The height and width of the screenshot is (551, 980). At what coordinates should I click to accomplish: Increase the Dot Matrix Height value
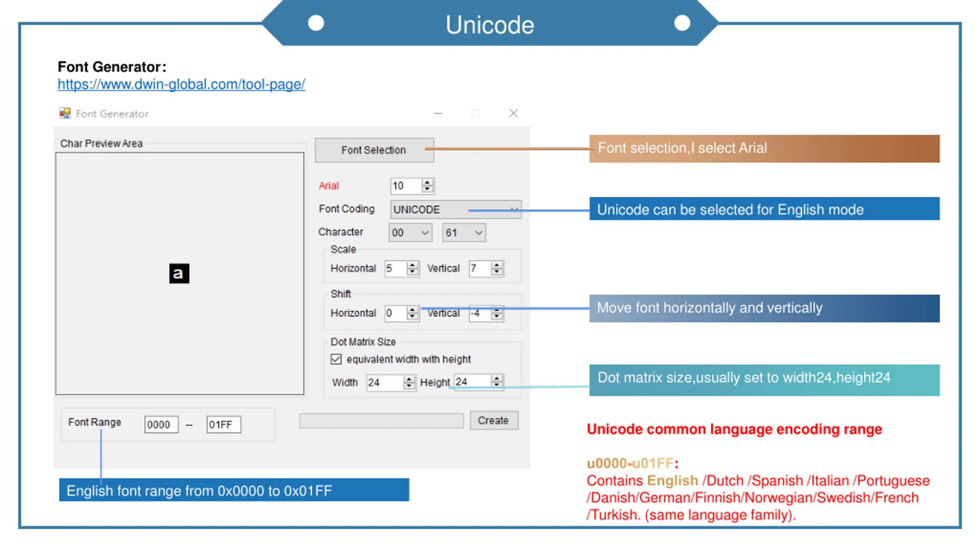click(497, 378)
